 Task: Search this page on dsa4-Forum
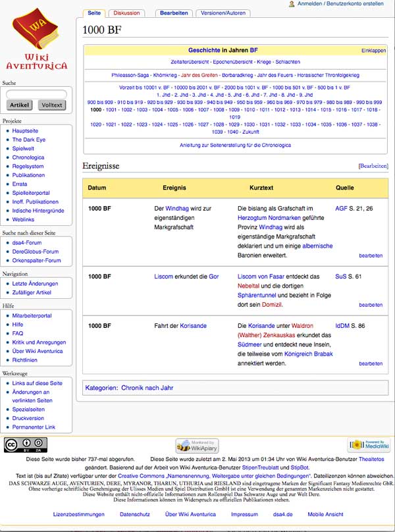click(x=27, y=242)
